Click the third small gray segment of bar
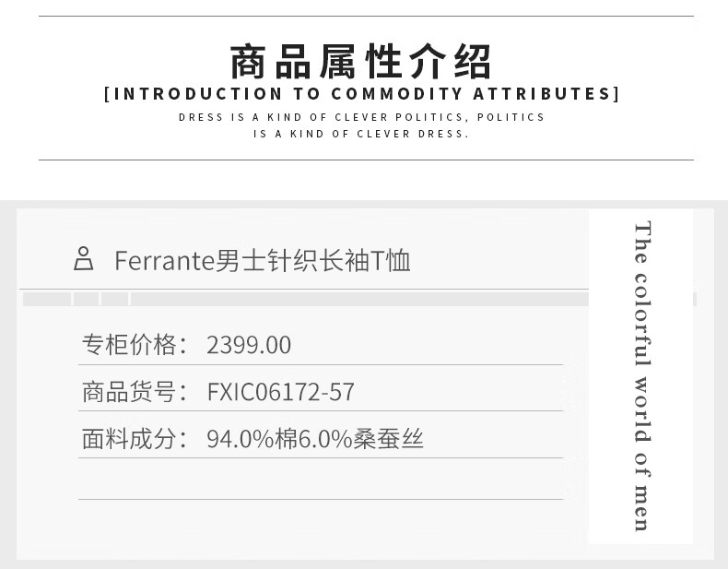The width and height of the screenshot is (728, 569). [x=114, y=299]
